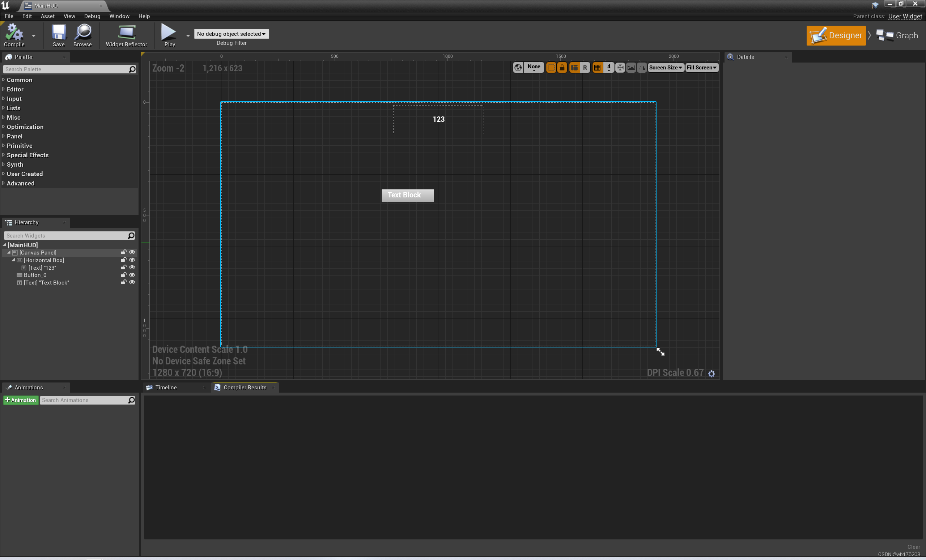The image size is (926, 560).
Task: Switch to Graph mode
Action: point(897,35)
